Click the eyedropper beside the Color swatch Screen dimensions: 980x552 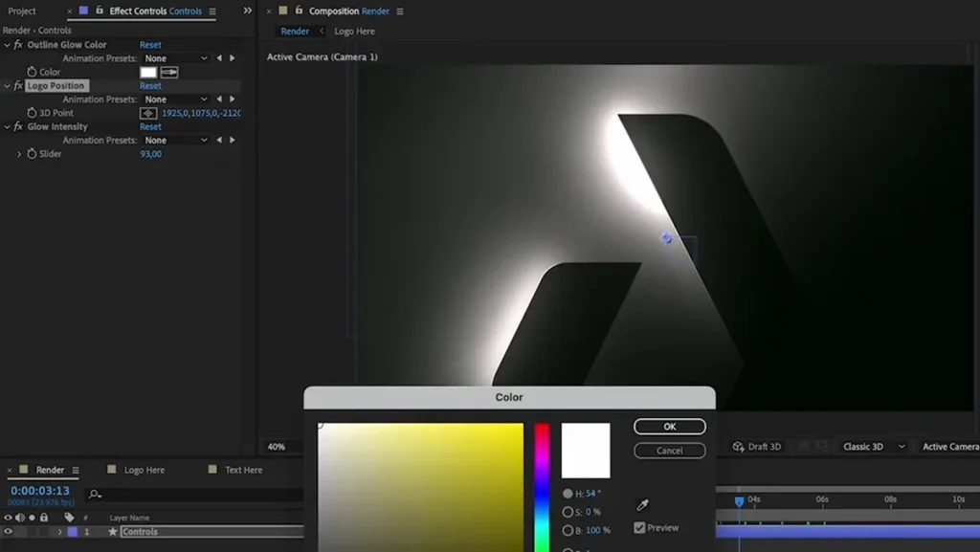[x=168, y=73]
